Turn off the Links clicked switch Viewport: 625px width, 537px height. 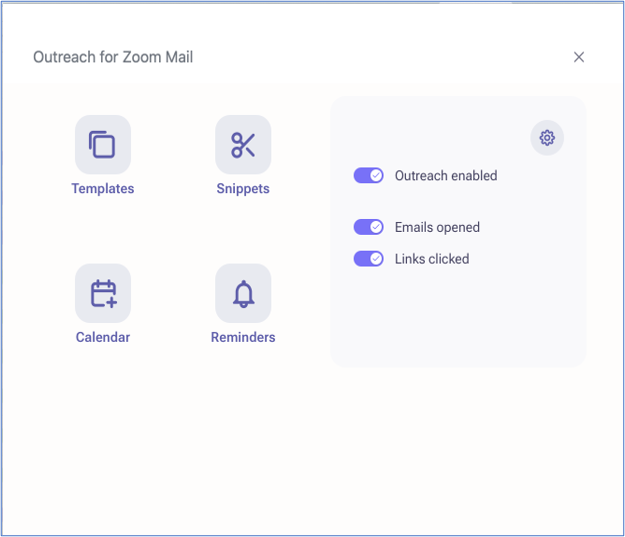(x=369, y=259)
